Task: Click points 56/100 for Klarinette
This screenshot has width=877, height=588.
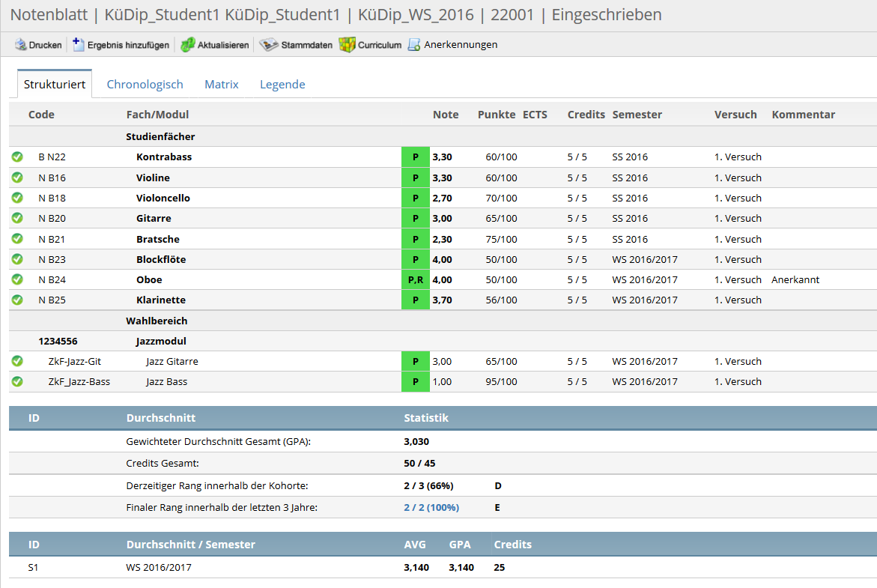Action: 501,300
